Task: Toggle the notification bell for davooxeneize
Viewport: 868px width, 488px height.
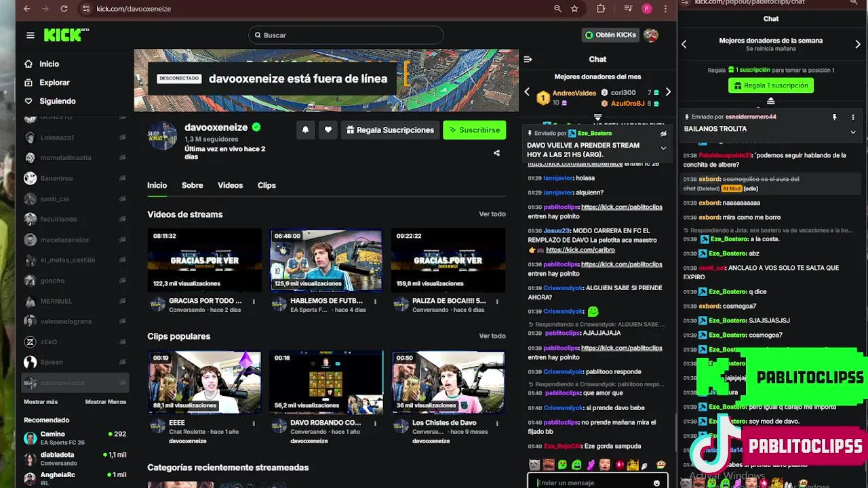Action: (x=305, y=130)
